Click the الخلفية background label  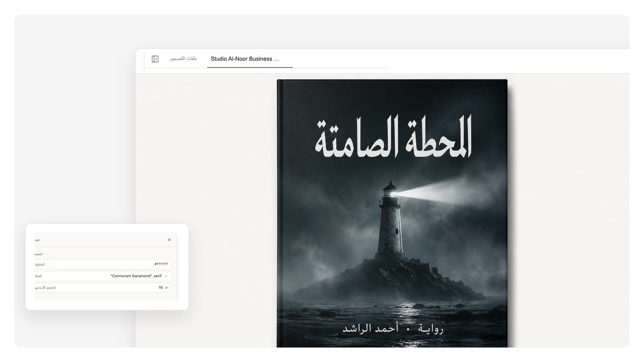[x=40, y=265]
